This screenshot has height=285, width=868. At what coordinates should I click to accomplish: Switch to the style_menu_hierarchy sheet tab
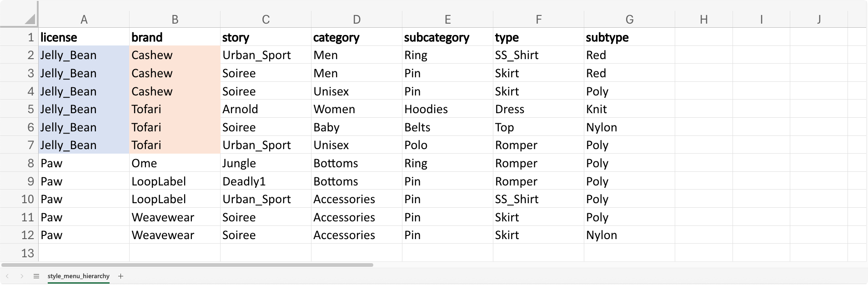[78, 276]
